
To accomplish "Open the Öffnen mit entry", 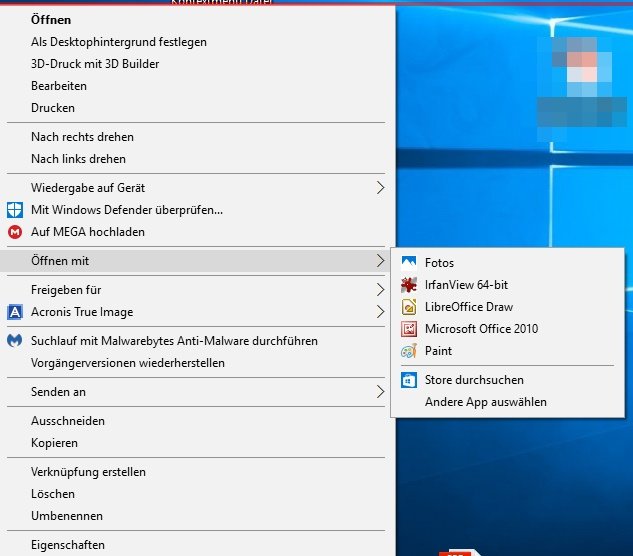I will click(x=196, y=261).
